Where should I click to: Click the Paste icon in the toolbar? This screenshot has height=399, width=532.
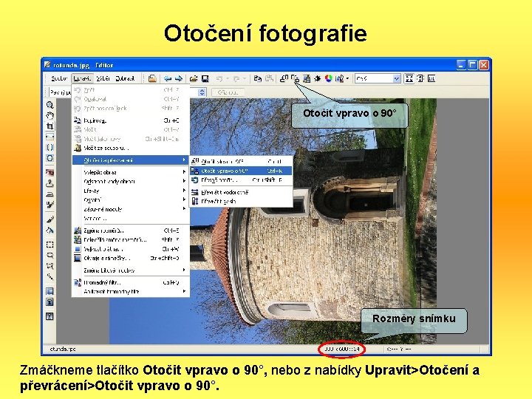tap(269, 79)
